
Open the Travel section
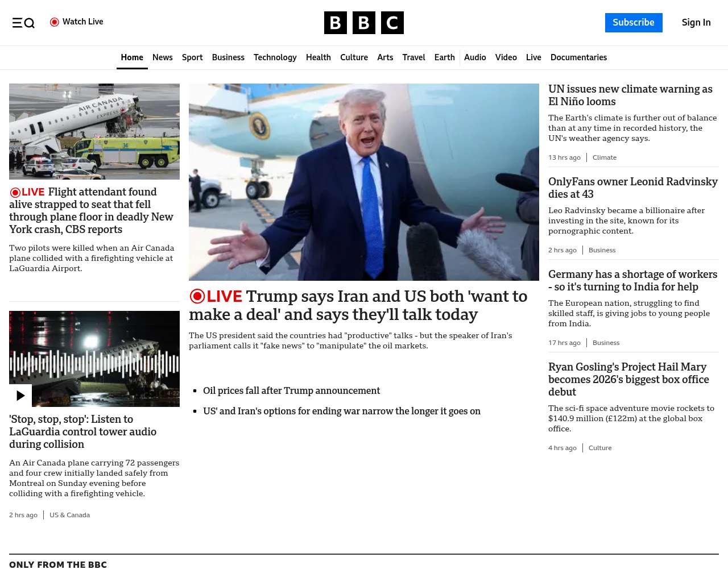[413, 57]
